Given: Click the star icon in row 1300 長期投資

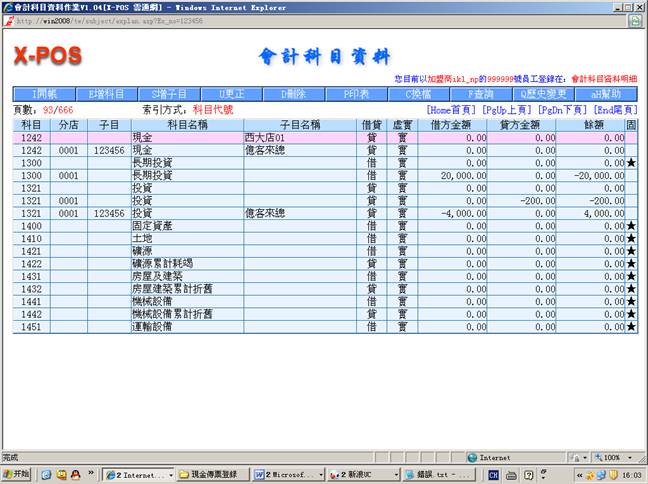Looking at the screenshot, I should pyautogui.click(x=631, y=162).
